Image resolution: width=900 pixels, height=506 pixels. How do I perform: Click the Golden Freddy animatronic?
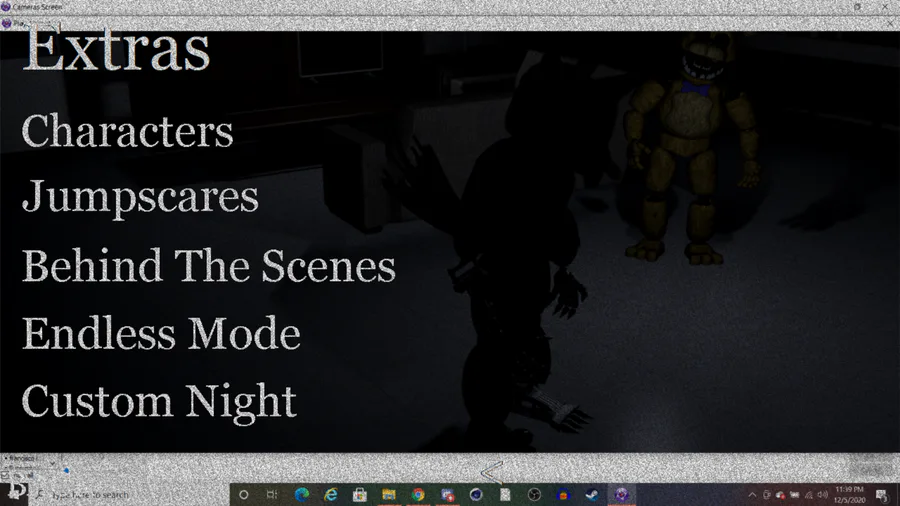click(x=691, y=149)
